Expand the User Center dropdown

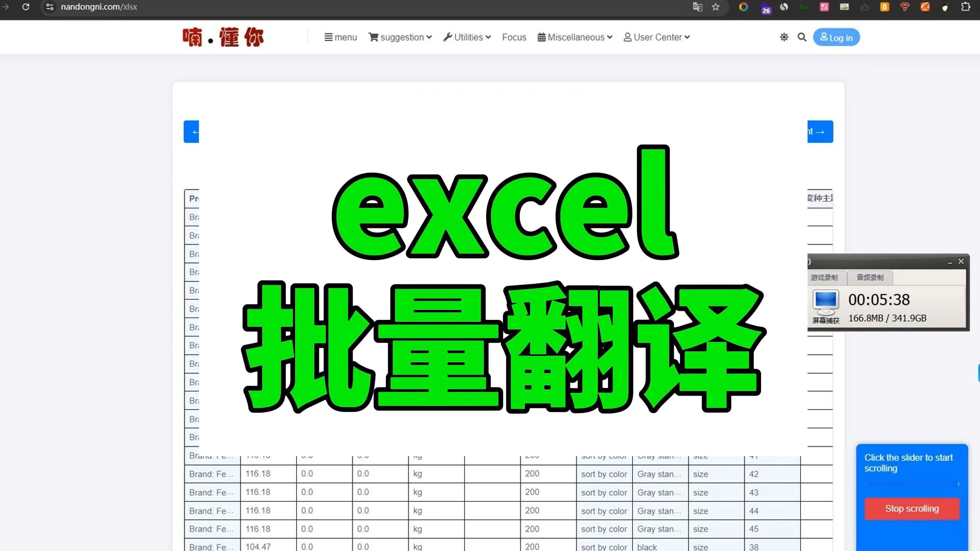pyautogui.click(x=657, y=37)
